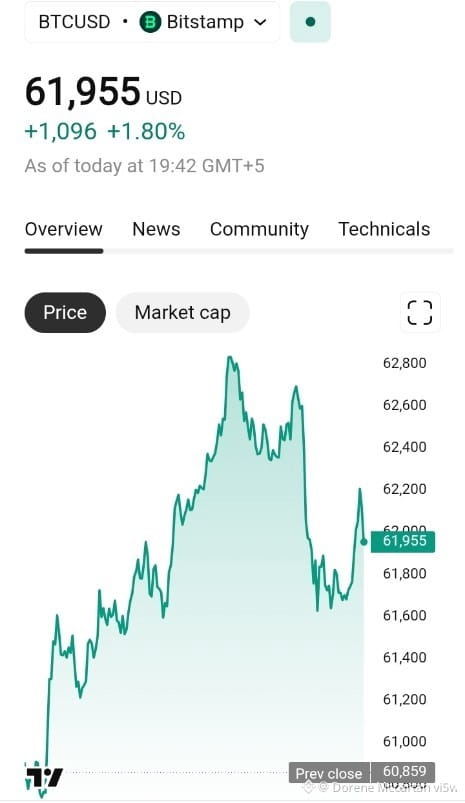Open the BTCUSD symbol selector

tap(74, 22)
